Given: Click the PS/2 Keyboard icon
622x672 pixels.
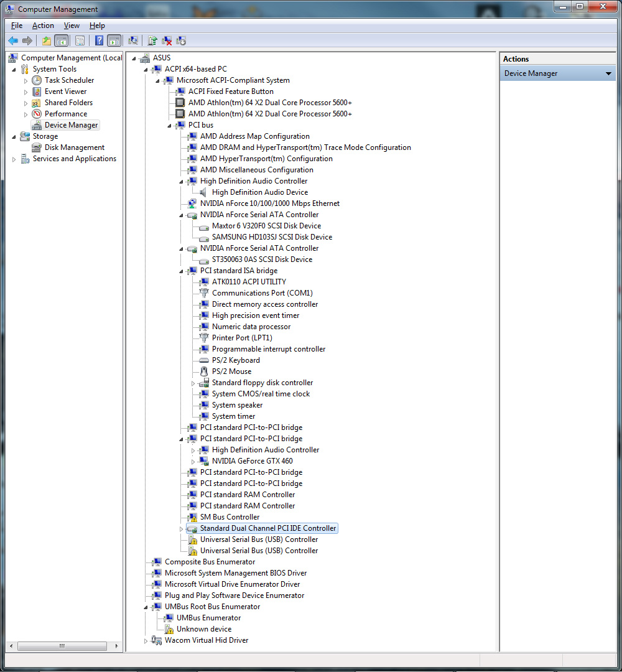Looking at the screenshot, I should 204,360.
